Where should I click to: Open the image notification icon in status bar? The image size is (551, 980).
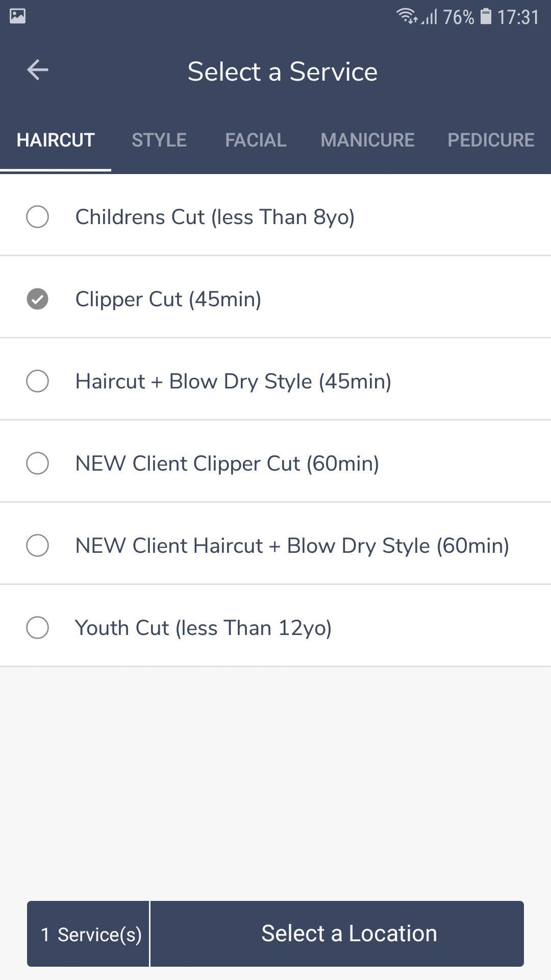pyautogui.click(x=17, y=16)
